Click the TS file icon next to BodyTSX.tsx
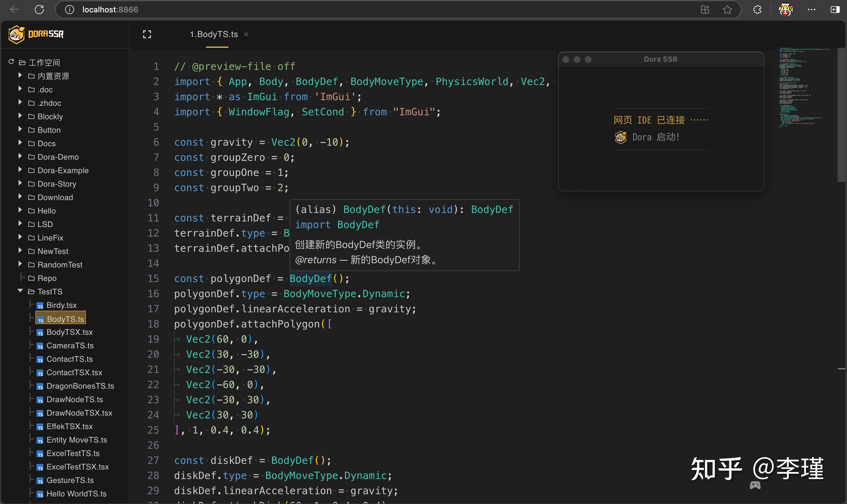 coord(40,332)
